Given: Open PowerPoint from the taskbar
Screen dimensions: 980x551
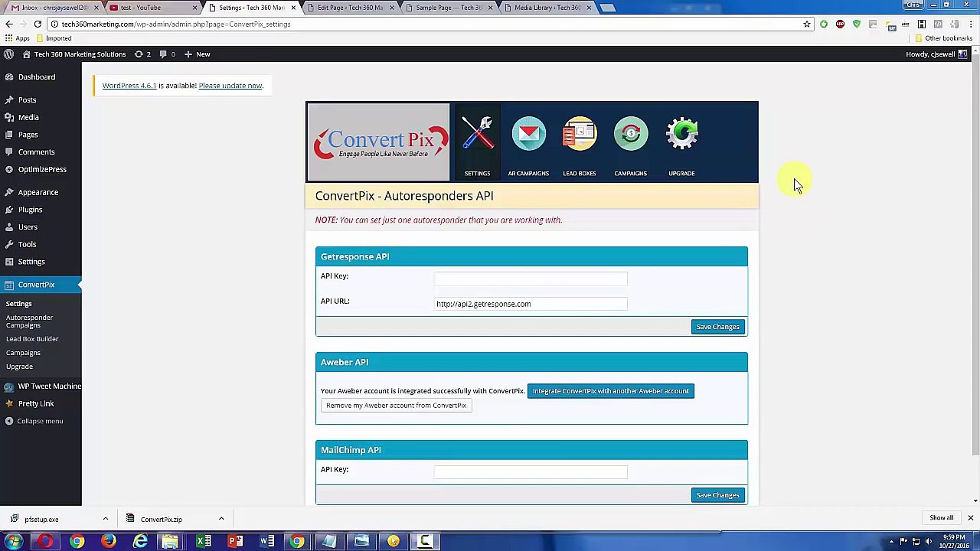Looking at the screenshot, I should (235, 542).
